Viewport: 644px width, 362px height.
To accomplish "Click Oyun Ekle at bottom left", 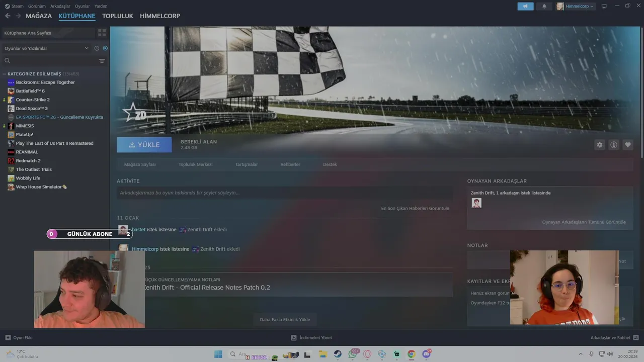I will tap(19, 338).
